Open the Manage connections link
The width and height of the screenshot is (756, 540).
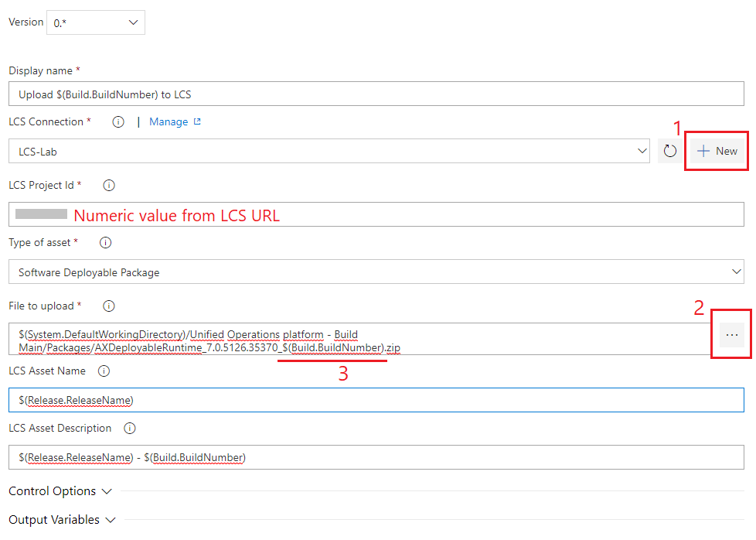175,122
